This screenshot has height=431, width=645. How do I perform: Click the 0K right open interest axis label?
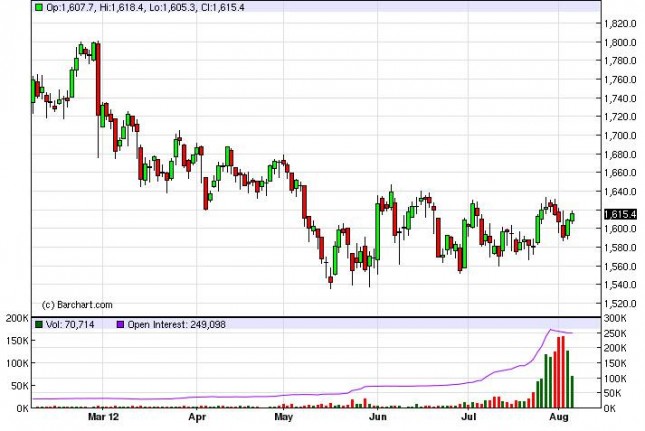pos(610,408)
